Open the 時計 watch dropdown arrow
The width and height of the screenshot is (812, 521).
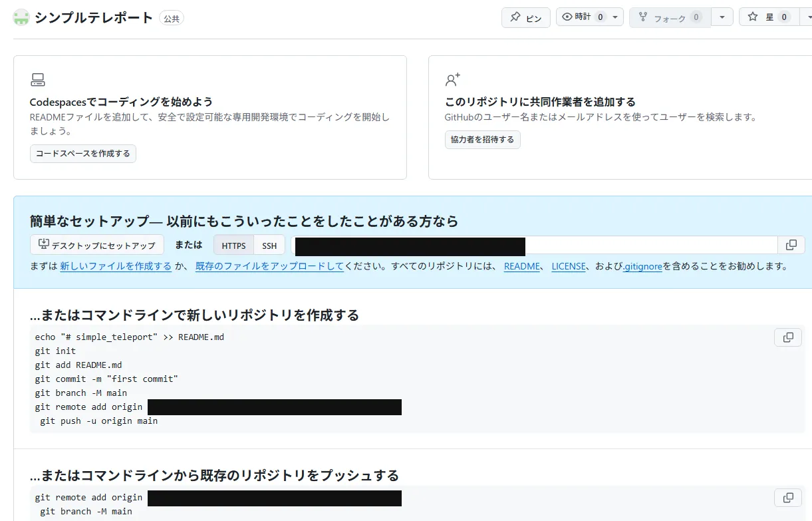[x=615, y=17]
